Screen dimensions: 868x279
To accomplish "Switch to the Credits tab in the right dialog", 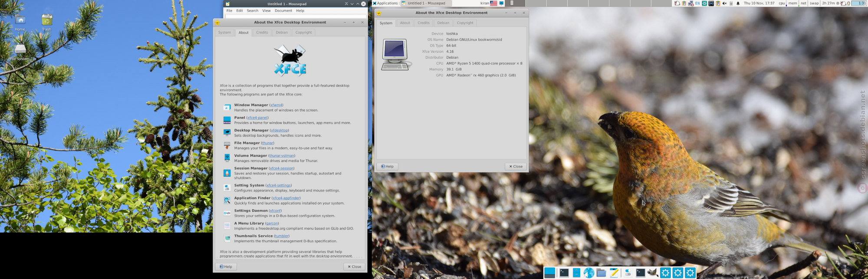I will [x=424, y=23].
